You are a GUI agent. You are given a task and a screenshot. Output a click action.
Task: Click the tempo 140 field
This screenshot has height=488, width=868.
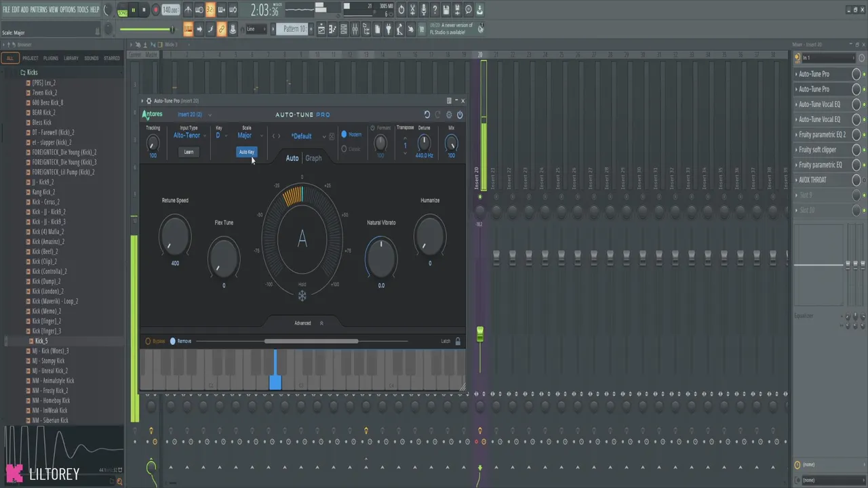click(x=170, y=10)
